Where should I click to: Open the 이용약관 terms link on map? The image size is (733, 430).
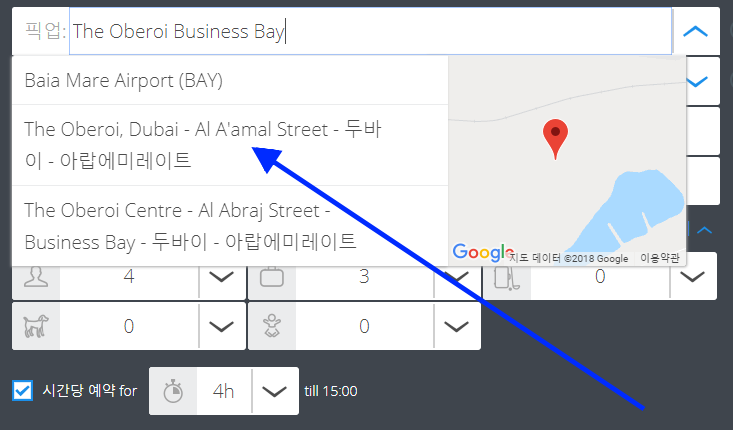pos(660,258)
